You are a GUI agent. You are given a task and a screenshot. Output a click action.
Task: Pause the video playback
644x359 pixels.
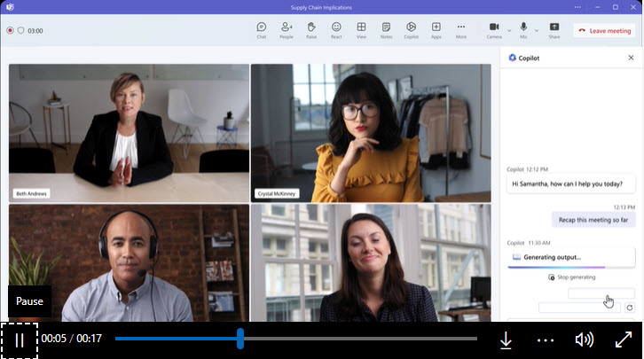20,339
